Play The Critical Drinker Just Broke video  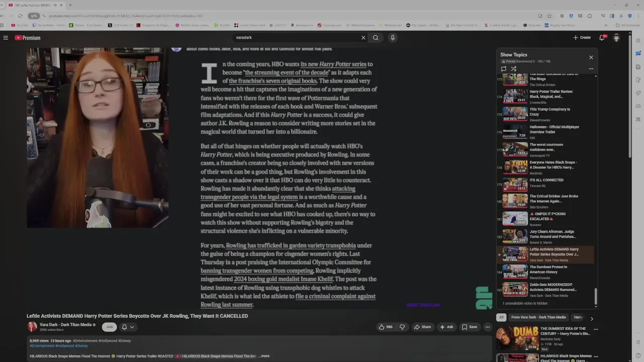point(546,201)
